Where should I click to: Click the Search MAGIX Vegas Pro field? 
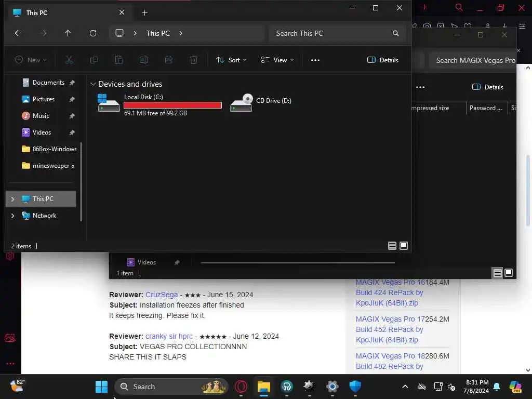click(473, 60)
